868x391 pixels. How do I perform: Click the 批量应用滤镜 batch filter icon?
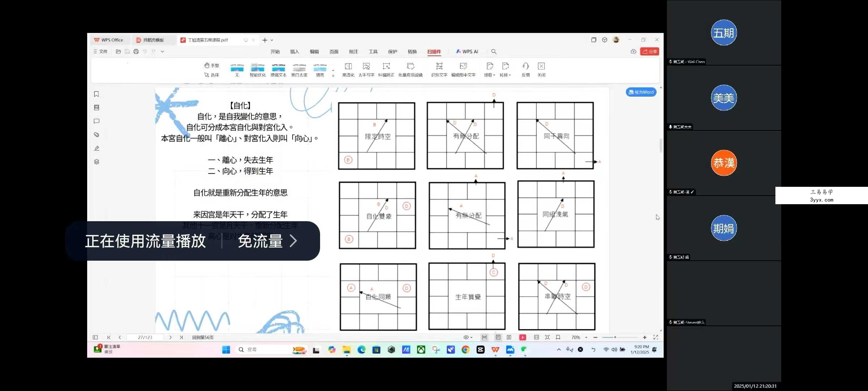[x=410, y=70]
